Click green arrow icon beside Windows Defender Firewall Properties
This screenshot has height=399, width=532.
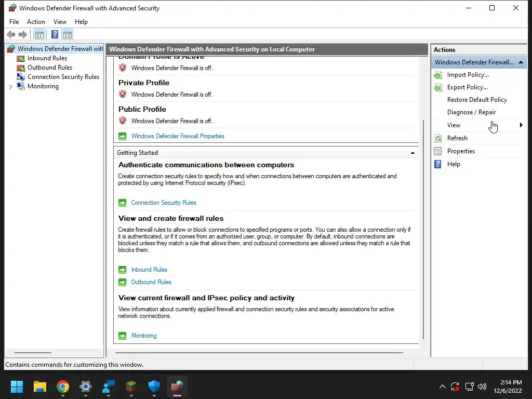click(122, 136)
